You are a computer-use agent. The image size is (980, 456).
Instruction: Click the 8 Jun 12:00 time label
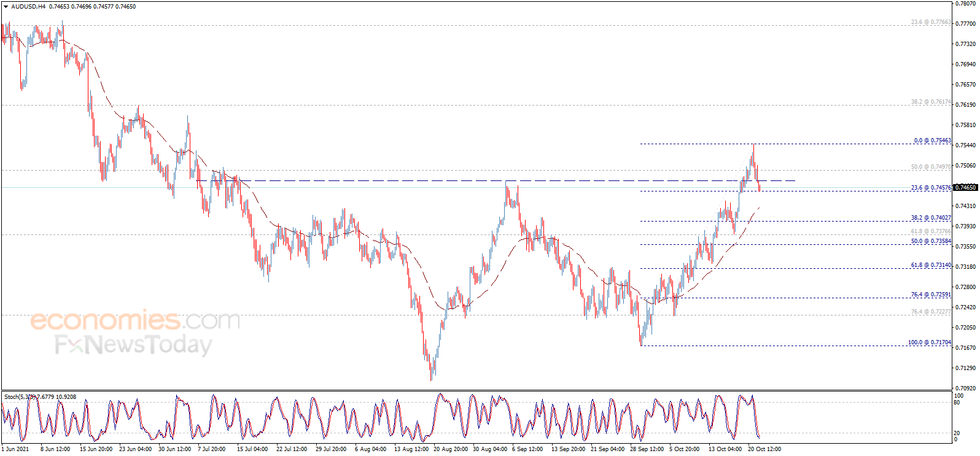pos(55,449)
